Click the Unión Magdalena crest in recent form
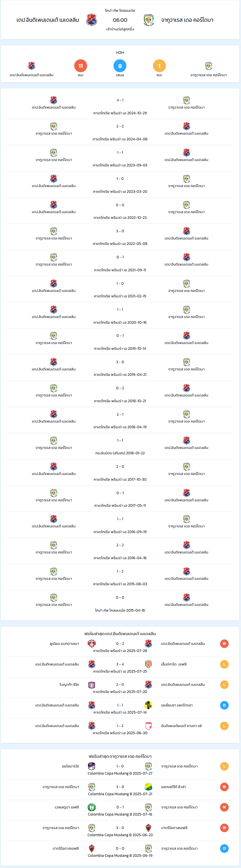Viewport: 241px width, 868px height. click(92, 643)
